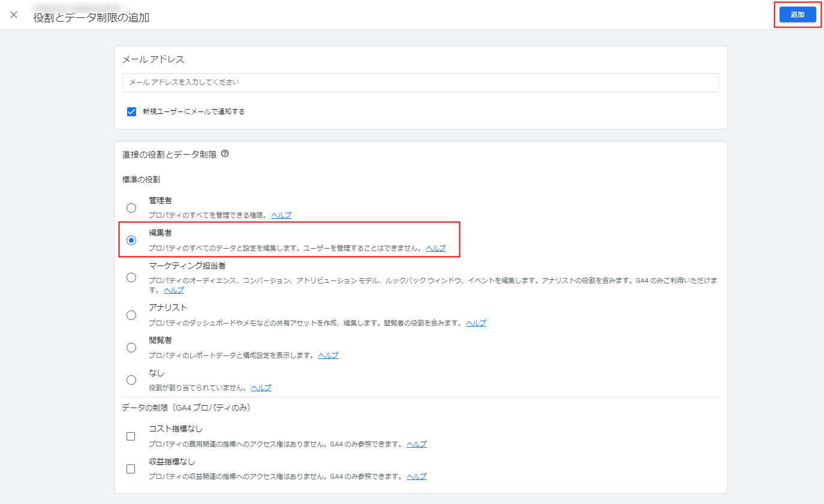Select the 管理者 radio button

131,208
